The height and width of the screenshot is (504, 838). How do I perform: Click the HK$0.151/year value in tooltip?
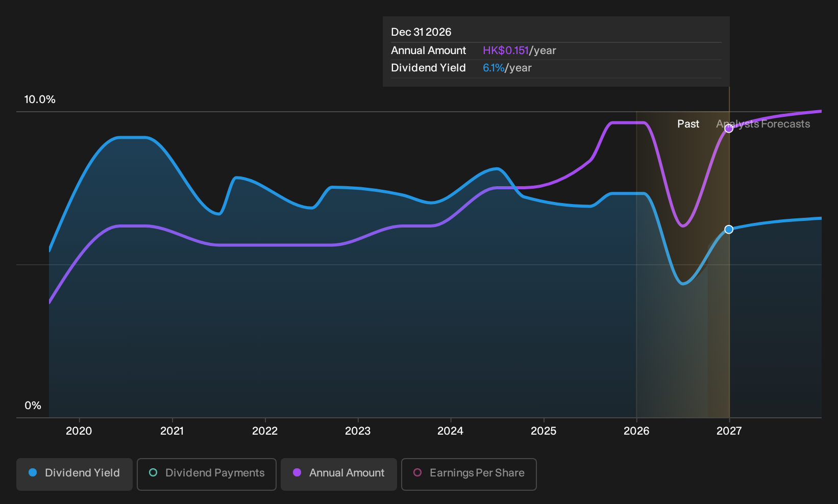tap(520, 51)
